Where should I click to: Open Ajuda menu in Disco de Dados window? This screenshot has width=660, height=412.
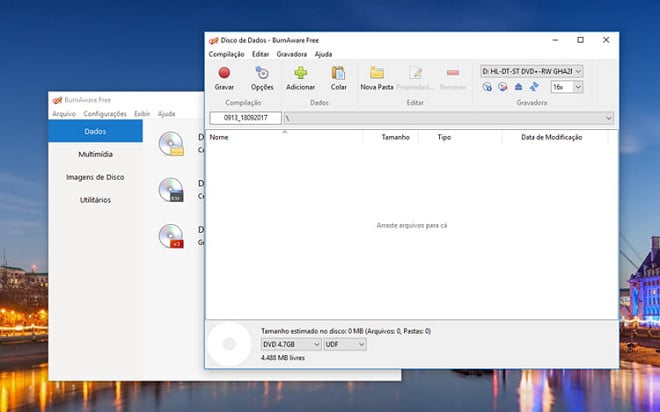(x=323, y=54)
